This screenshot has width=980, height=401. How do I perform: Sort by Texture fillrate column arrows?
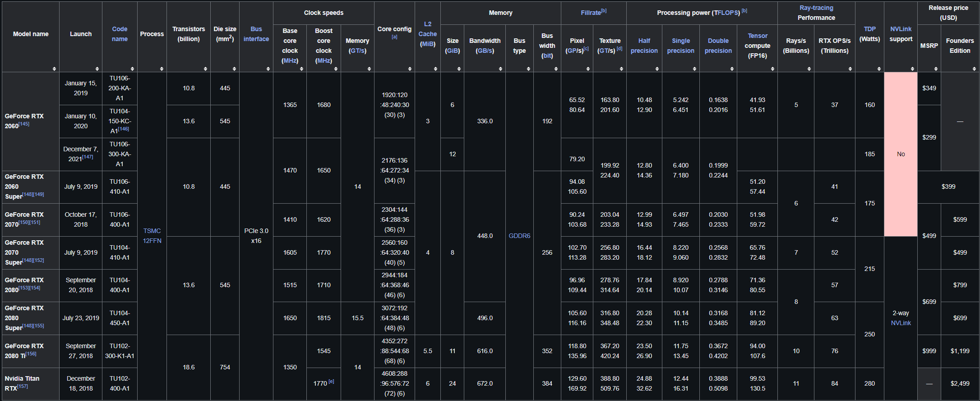point(621,69)
